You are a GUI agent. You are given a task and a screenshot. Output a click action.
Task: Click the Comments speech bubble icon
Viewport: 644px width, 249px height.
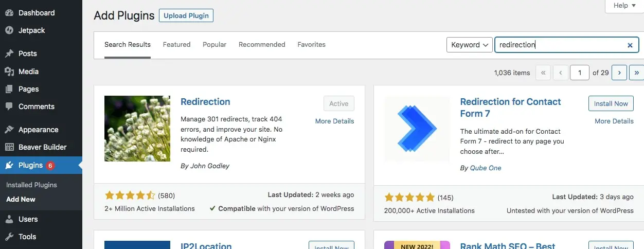[x=9, y=106]
